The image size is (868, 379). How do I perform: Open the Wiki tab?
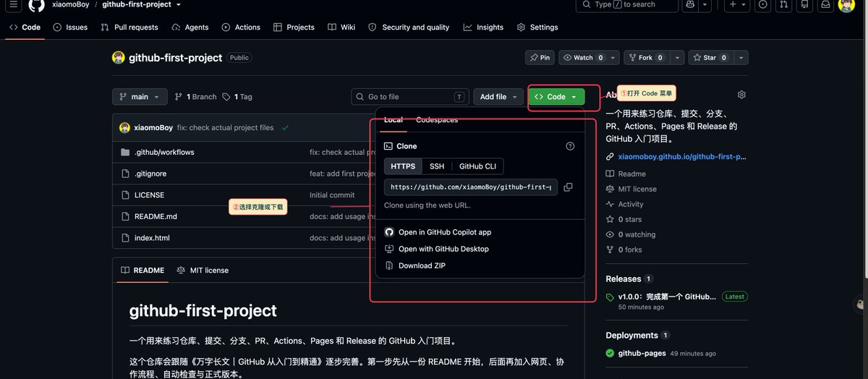pyautogui.click(x=341, y=27)
